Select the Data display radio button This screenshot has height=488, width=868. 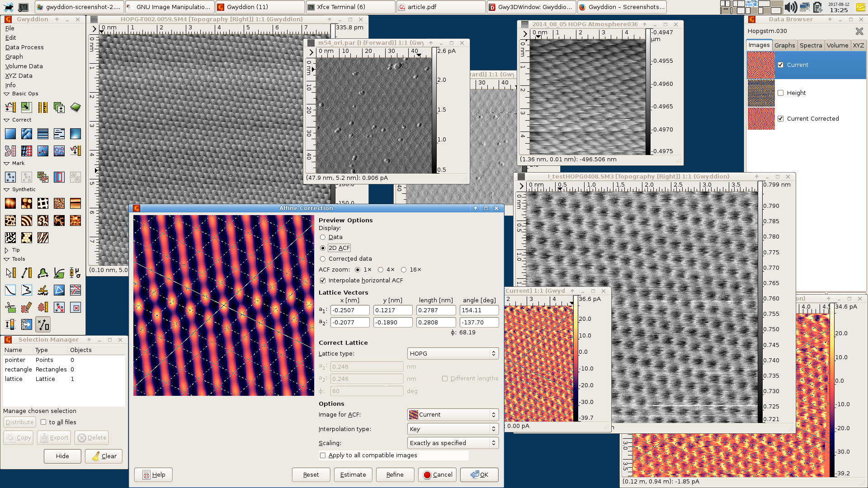(x=323, y=237)
